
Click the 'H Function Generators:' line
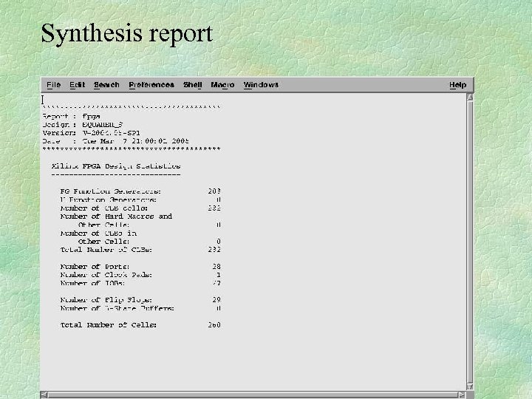[x=140, y=199]
